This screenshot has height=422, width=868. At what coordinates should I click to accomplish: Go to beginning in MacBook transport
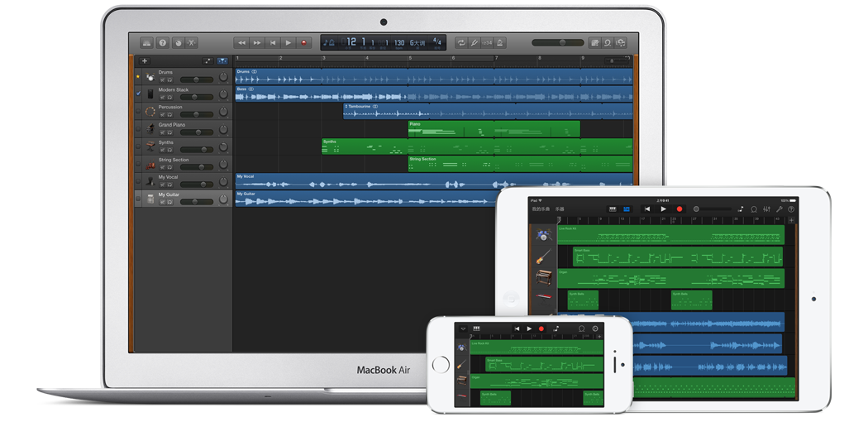click(273, 43)
